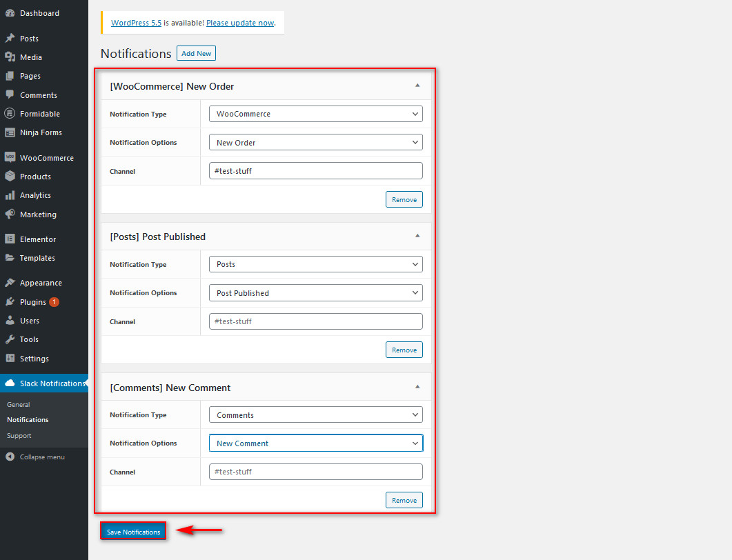The image size is (732, 560).
Task: Open the Posts Notification Type dropdown
Action: tap(316, 264)
